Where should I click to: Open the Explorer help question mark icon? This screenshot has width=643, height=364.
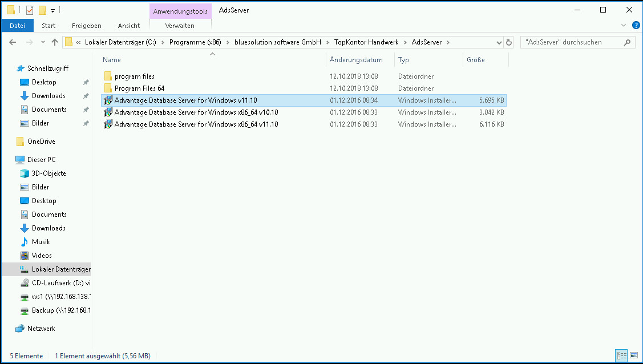click(634, 26)
